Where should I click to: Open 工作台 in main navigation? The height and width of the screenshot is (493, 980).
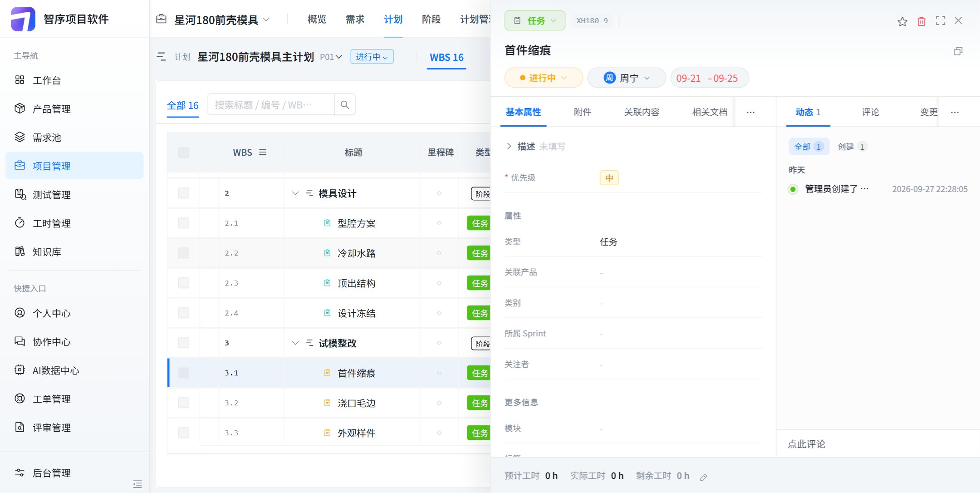[74, 80]
